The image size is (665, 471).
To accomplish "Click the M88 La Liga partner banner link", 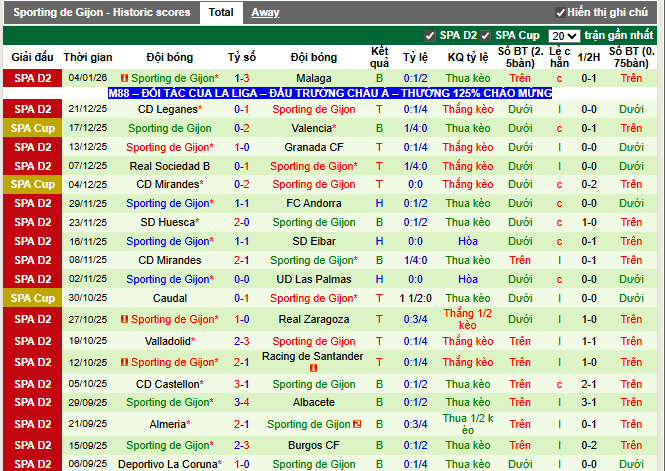I will (330, 93).
